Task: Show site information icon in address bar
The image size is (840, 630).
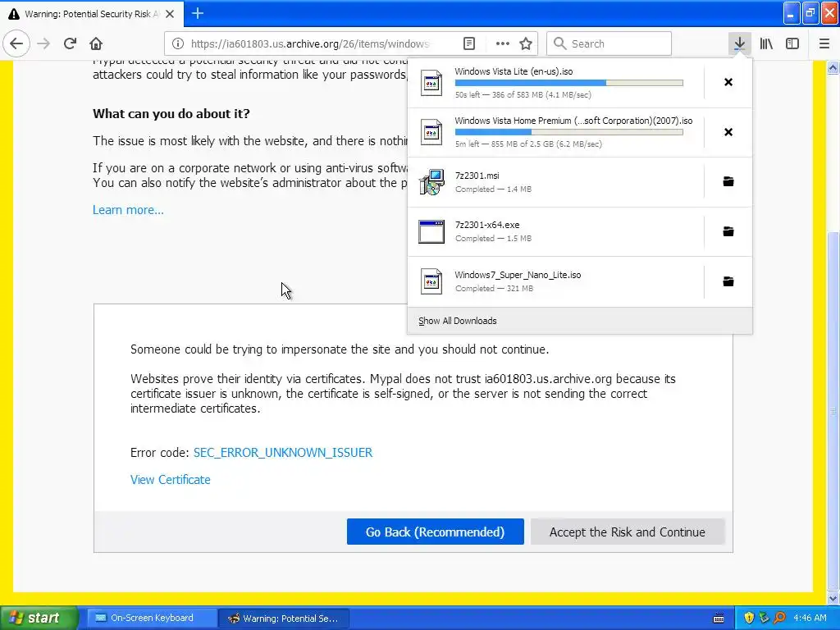Action: pyautogui.click(x=178, y=43)
